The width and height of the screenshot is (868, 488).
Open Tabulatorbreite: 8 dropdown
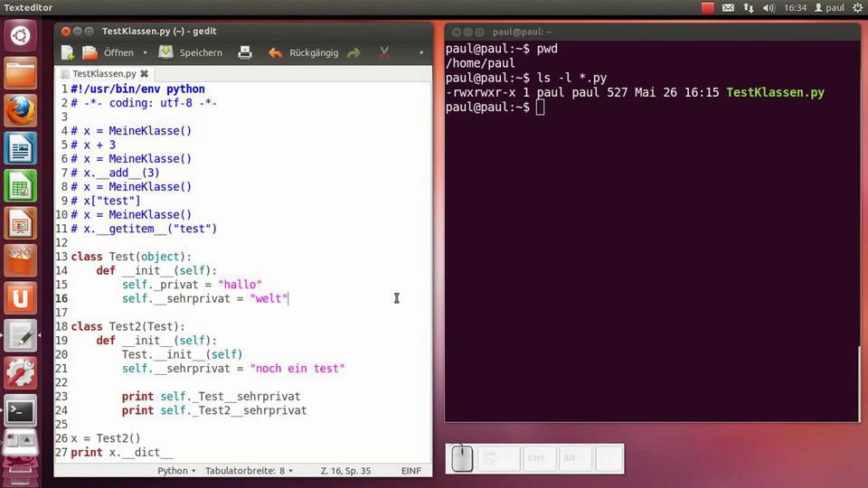(x=250, y=471)
